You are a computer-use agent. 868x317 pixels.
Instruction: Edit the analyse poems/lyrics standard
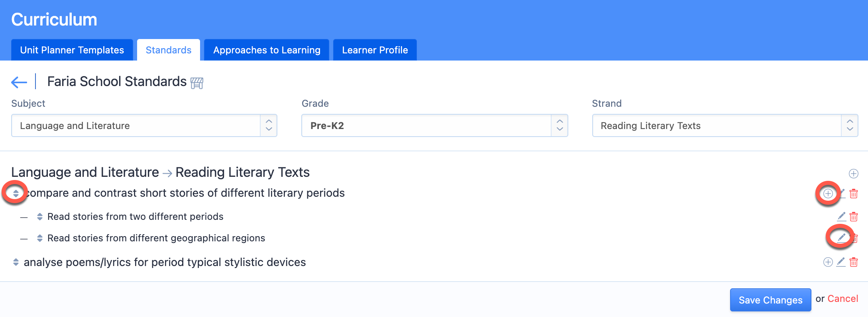click(841, 262)
